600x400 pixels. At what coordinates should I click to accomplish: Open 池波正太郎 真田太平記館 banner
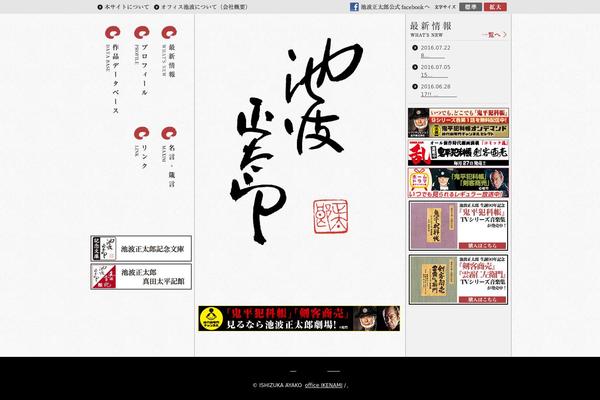click(x=141, y=277)
